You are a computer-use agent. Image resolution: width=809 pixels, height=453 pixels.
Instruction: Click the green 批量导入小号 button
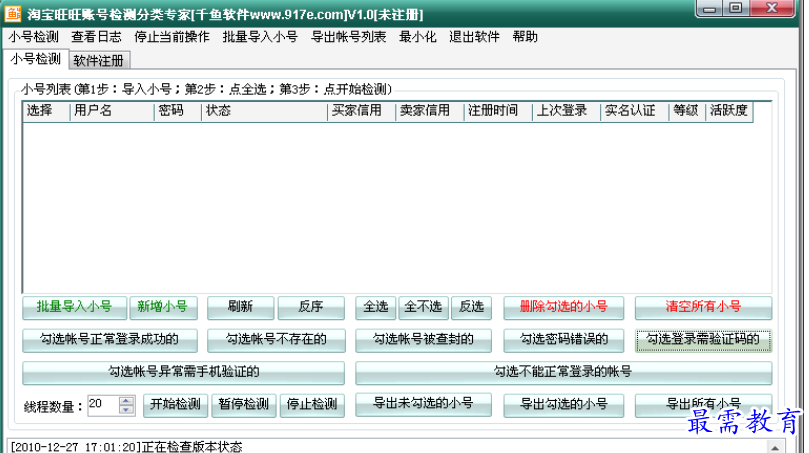pos(74,308)
